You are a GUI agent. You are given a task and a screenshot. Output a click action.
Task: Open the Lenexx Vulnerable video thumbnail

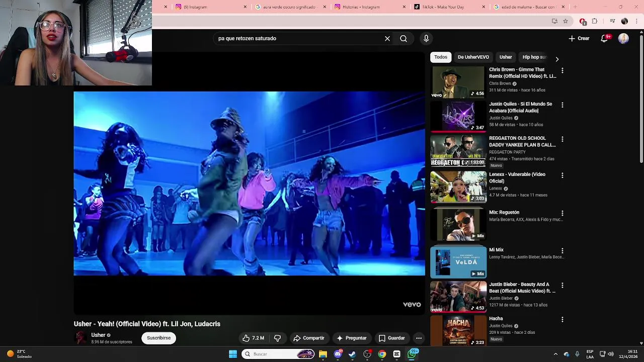(x=458, y=187)
